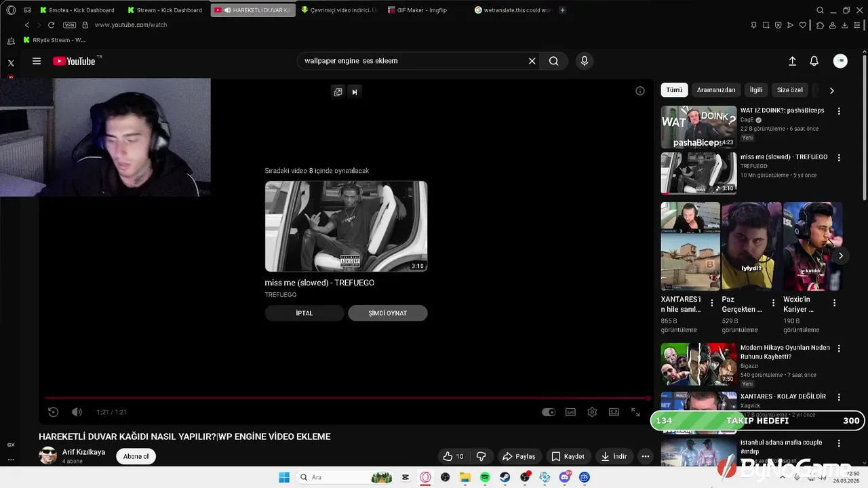Skip to next video in player top bar
Viewport: 868px width, 488px height.
coord(354,92)
